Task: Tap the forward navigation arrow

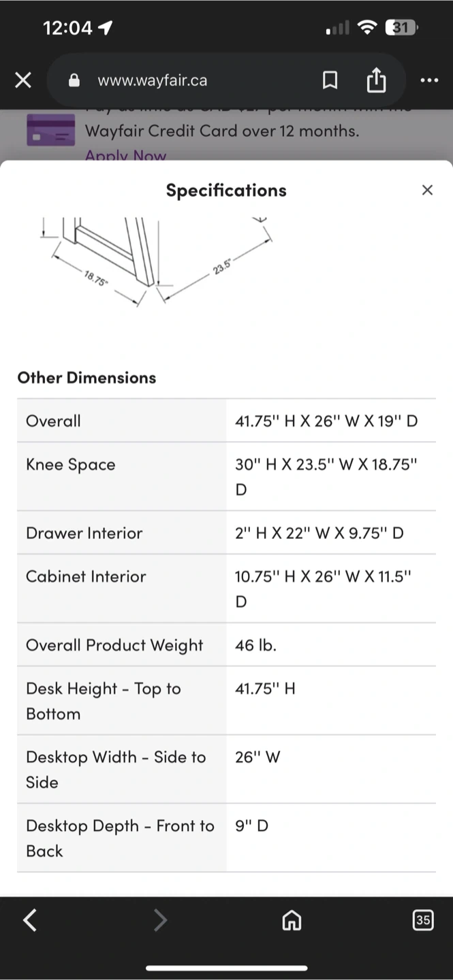Action: click(x=160, y=921)
